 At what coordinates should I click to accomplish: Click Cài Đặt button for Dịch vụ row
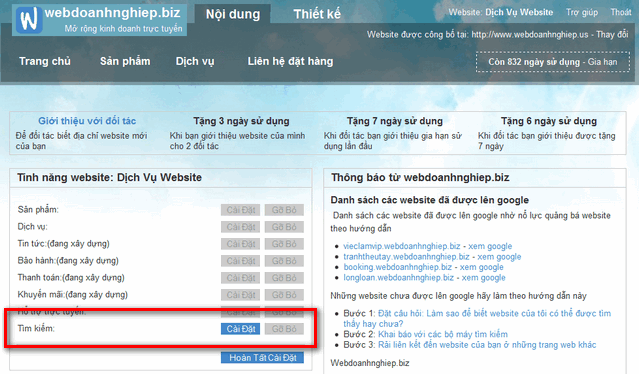click(x=240, y=227)
